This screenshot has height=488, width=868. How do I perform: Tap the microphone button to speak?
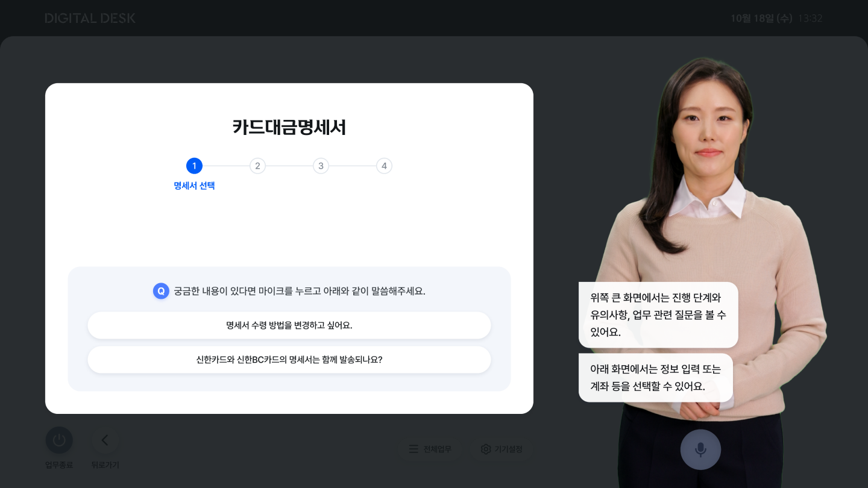tap(700, 449)
